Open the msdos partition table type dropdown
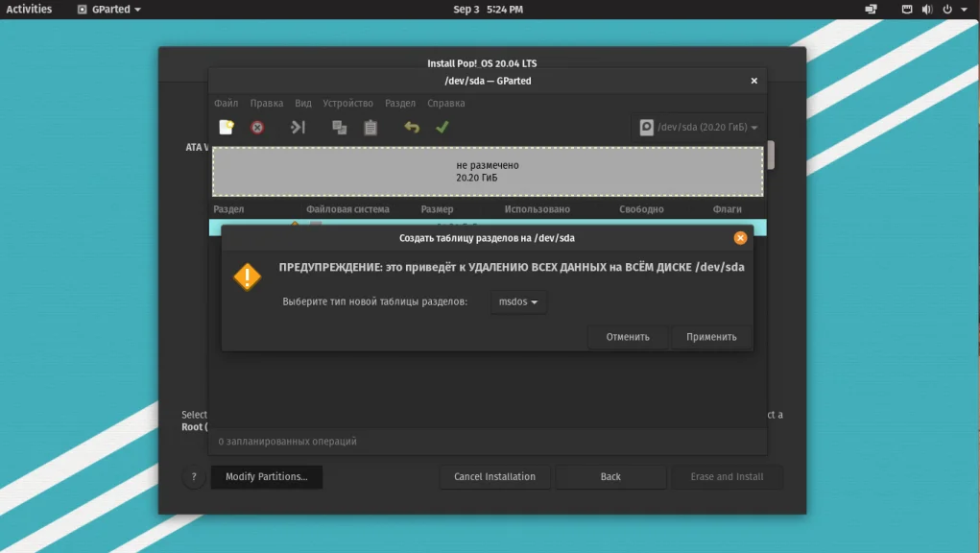Image resolution: width=980 pixels, height=553 pixels. 518,301
